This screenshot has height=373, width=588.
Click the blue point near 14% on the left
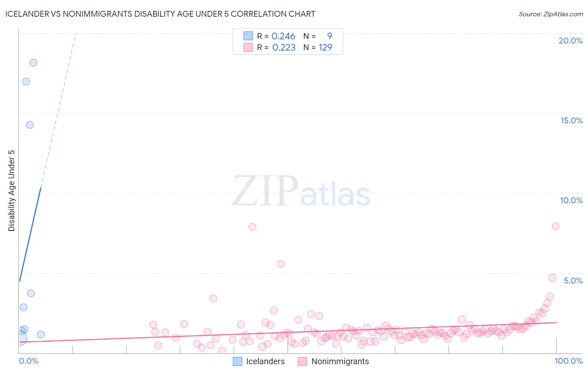(30, 125)
